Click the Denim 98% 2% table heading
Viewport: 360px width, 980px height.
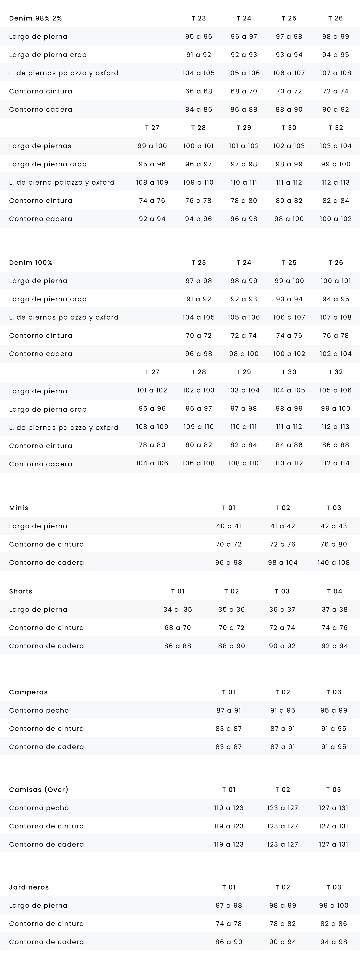tap(35, 18)
